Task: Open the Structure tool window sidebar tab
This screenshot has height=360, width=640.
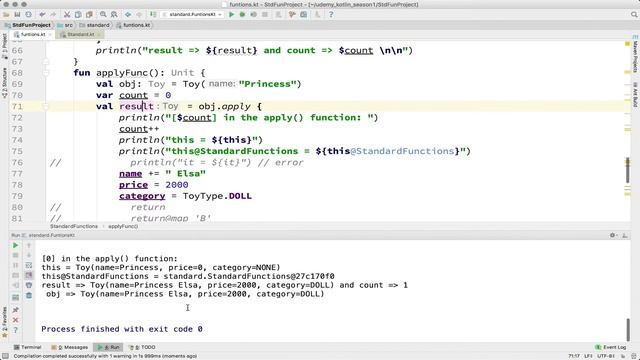Action: [x=4, y=83]
